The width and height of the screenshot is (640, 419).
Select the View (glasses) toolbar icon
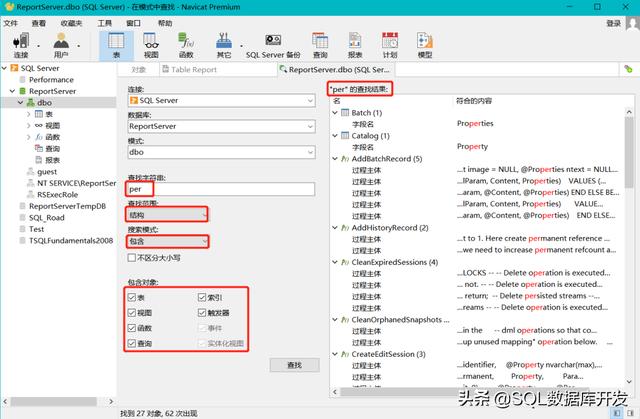pos(151,45)
